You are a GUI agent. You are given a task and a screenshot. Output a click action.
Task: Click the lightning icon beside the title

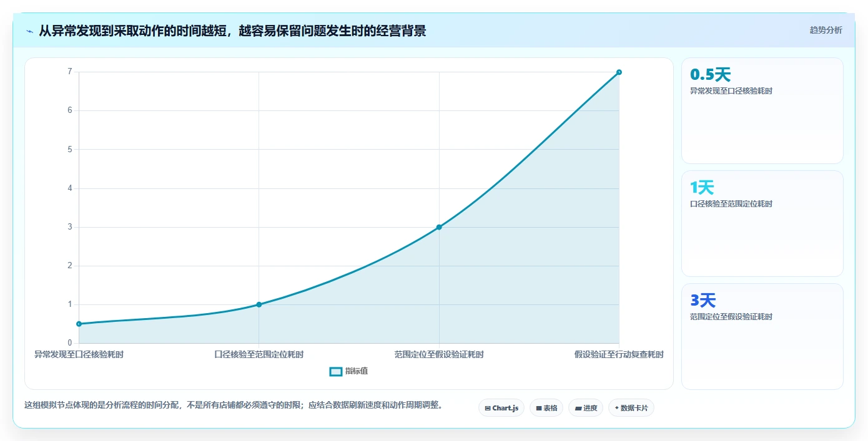point(29,31)
